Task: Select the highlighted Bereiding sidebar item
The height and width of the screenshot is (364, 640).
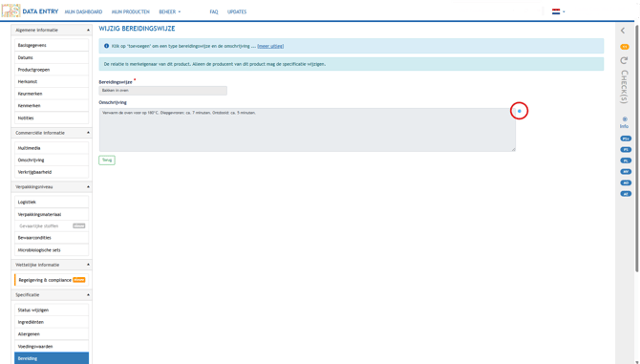Action: pyautogui.click(x=52, y=358)
